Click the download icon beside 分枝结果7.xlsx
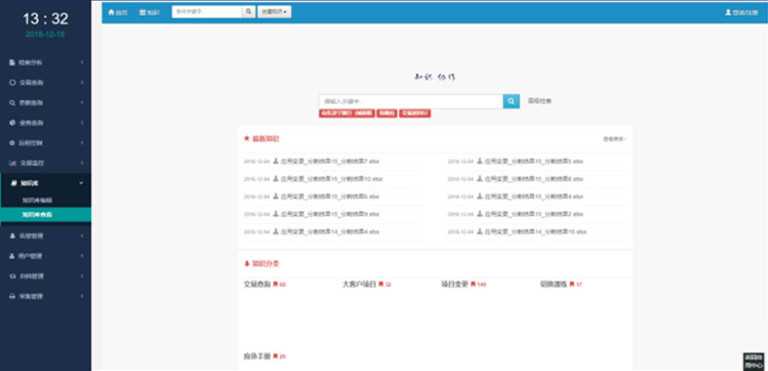The image size is (768, 371). coord(276,161)
